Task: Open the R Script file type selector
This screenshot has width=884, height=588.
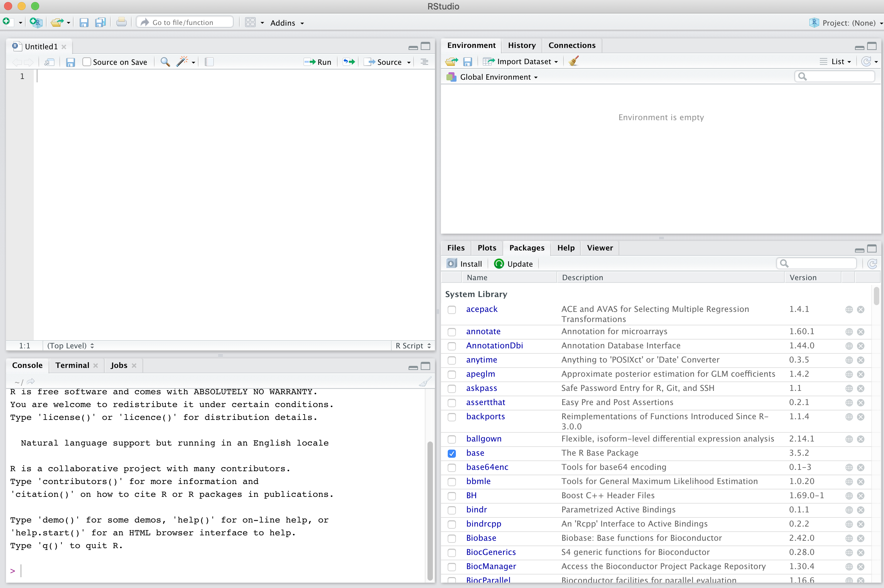Action: (x=413, y=346)
